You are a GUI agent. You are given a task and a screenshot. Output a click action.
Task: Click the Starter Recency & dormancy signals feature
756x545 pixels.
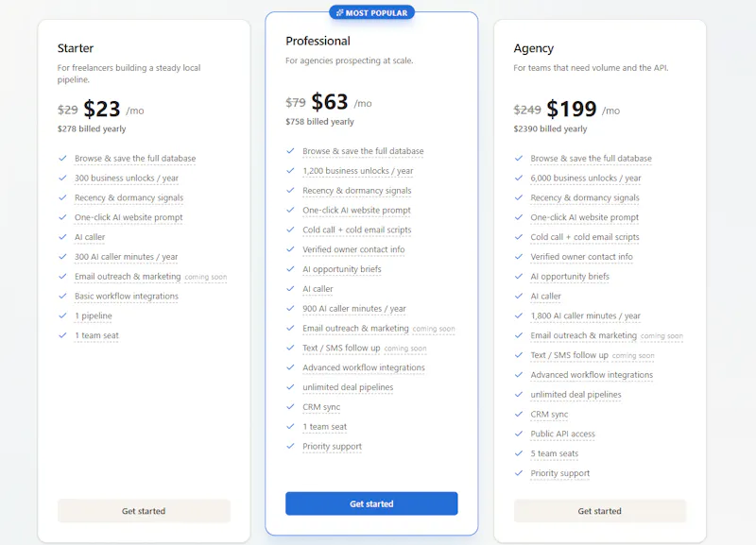129,197
